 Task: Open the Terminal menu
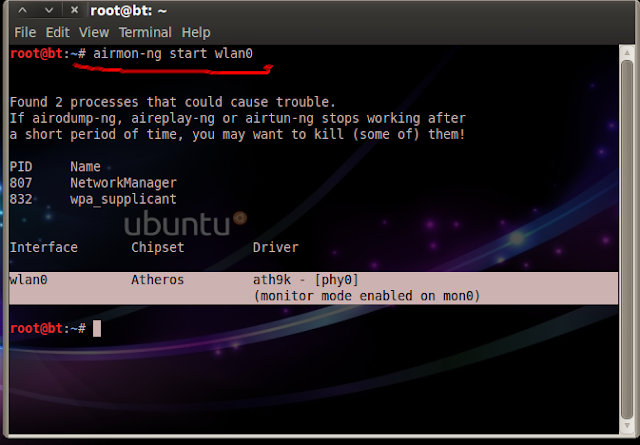click(145, 32)
